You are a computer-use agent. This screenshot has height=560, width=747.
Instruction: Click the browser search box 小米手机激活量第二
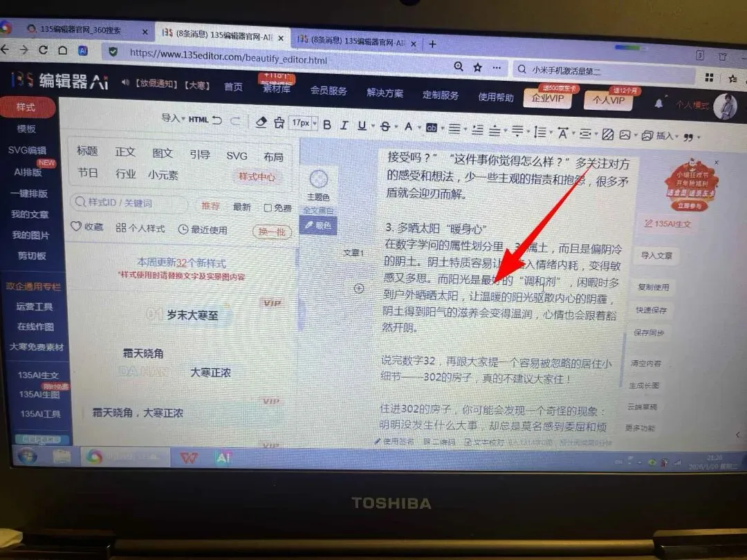point(605,71)
